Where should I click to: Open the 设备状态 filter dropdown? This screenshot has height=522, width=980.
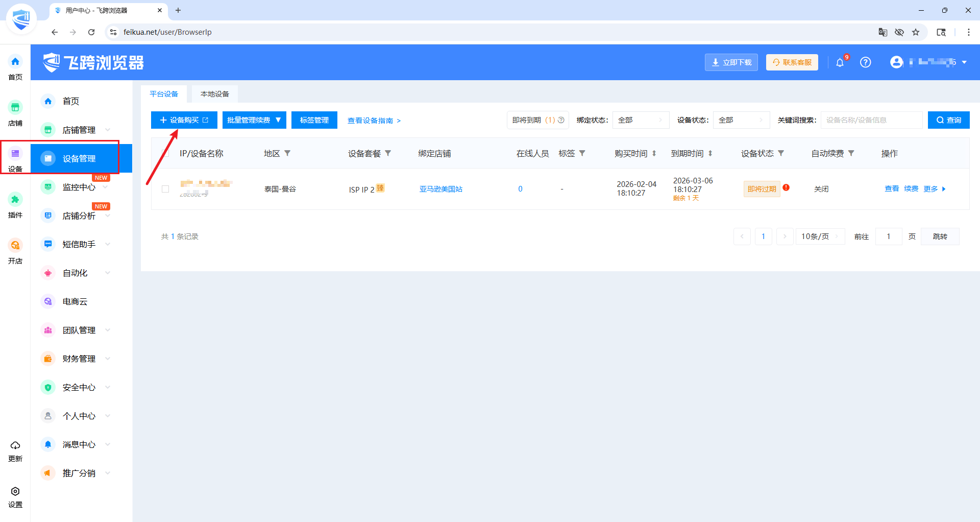point(741,120)
